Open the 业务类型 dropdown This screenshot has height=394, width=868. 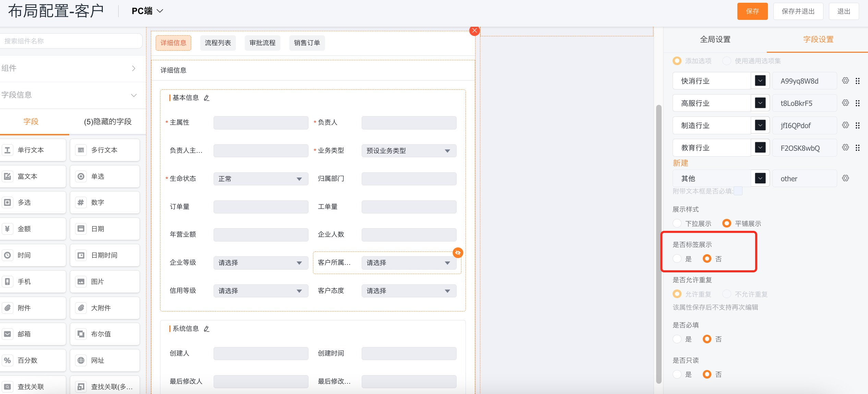click(409, 151)
